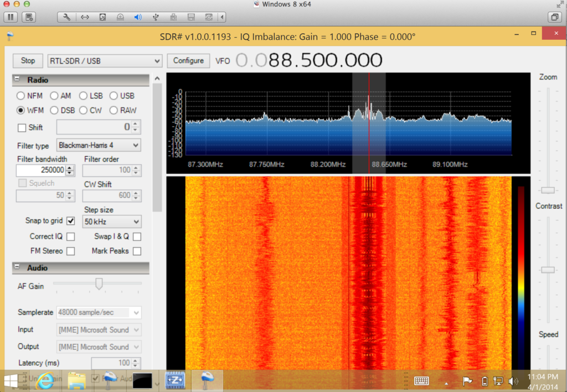567x392 pixels.
Task: Increase Filter bandwidth with up arrow
Action: (x=70, y=168)
